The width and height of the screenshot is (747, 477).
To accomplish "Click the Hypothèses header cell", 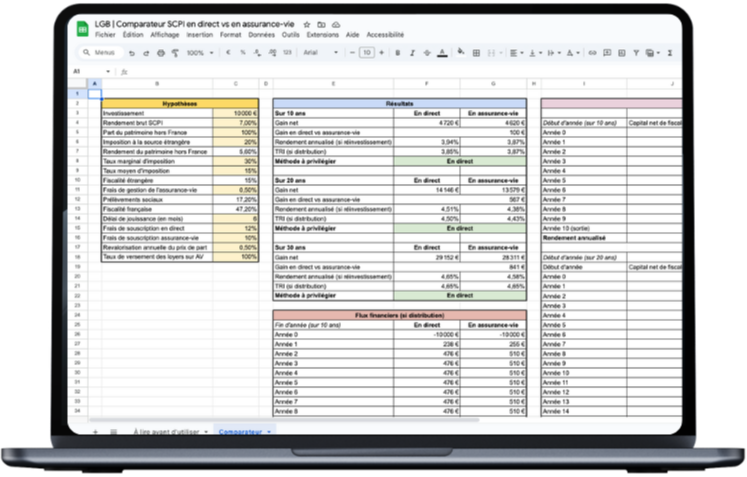I will tap(180, 103).
